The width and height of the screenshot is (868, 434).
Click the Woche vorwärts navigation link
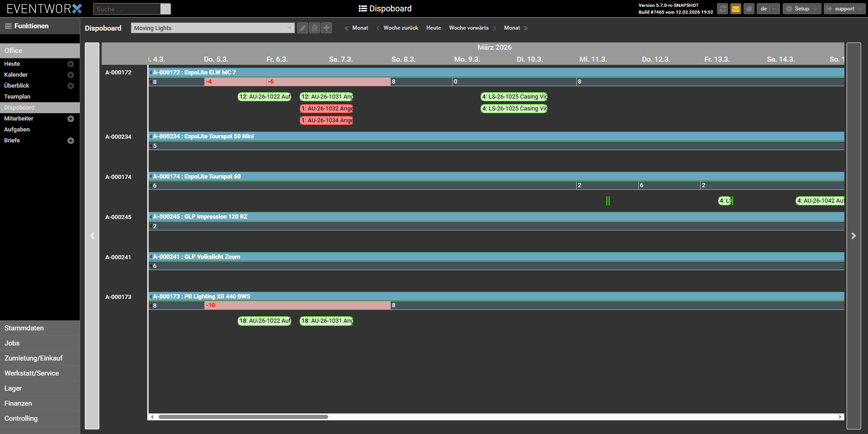point(469,28)
